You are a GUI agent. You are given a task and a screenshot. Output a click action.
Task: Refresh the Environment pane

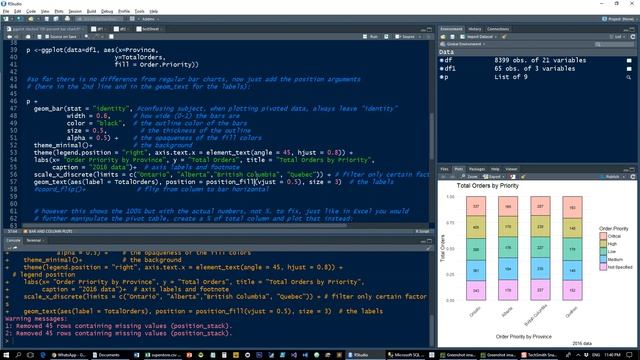tap(633, 37)
